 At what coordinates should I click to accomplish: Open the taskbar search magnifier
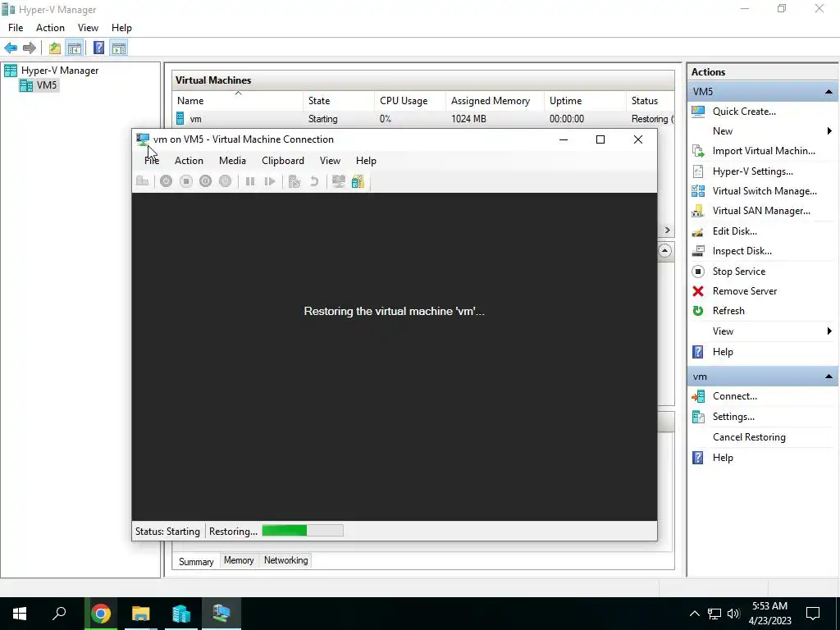pyautogui.click(x=59, y=614)
